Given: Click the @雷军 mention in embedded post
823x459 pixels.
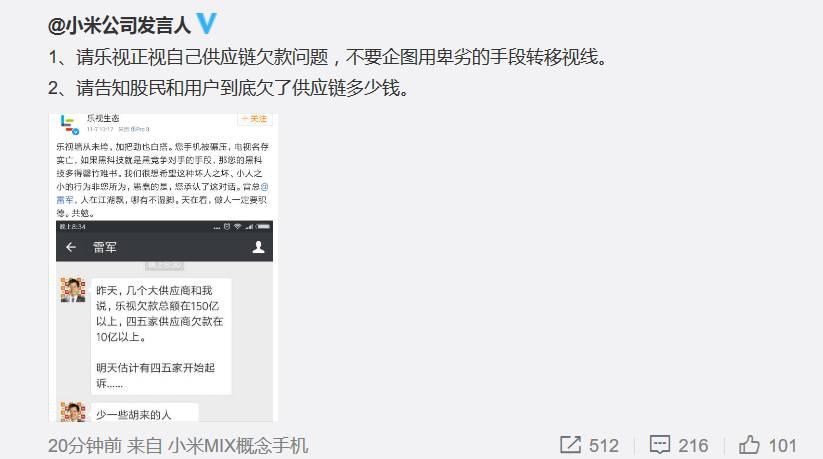Looking at the screenshot, I should [162, 193].
